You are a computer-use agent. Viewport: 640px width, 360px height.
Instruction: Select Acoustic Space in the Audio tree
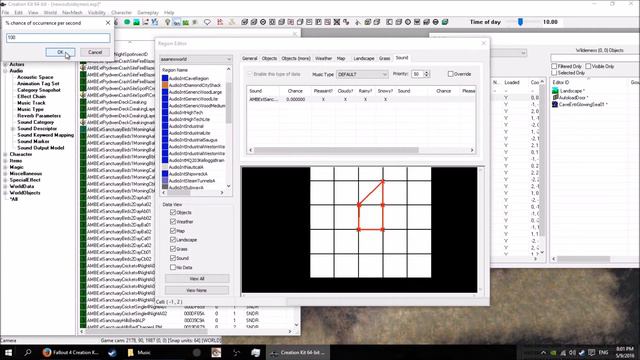click(35, 77)
